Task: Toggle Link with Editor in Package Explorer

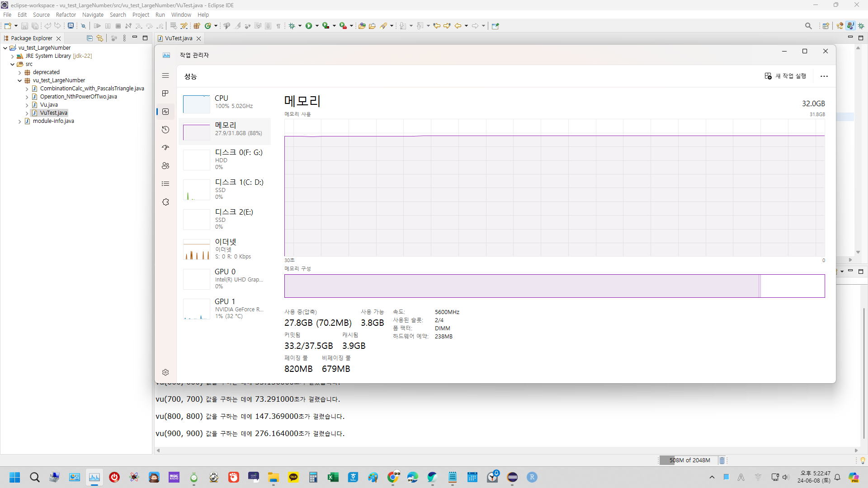Action: click(99, 38)
